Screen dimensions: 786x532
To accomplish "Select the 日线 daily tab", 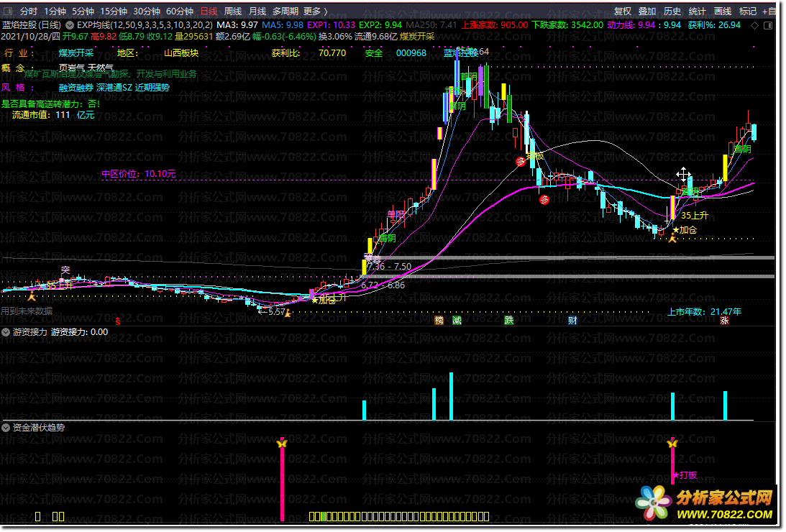I will (209, 11).
